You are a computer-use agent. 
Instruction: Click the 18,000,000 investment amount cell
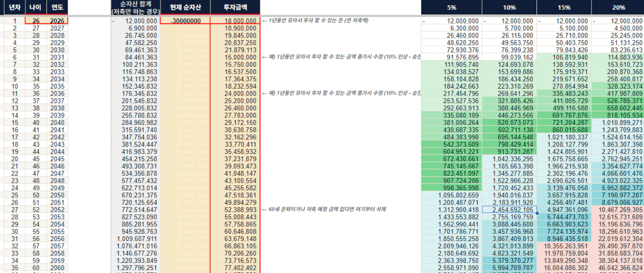click(235, 21)
